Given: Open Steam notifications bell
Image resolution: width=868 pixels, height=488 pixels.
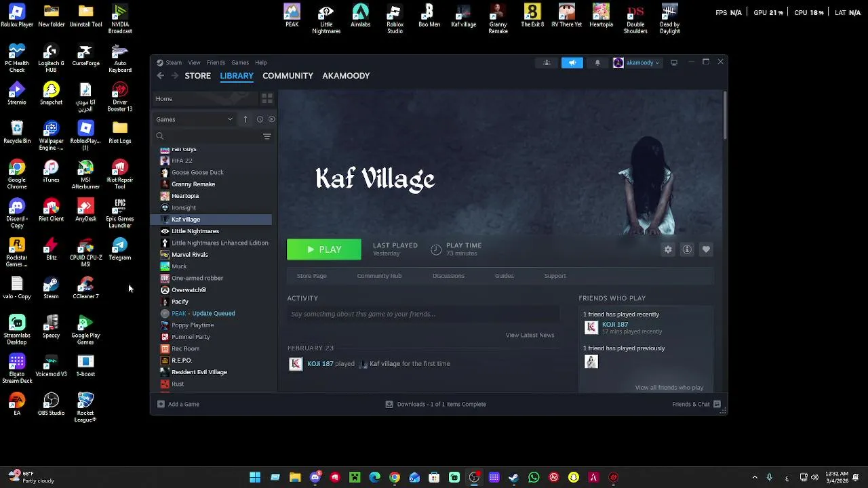Looking at the screenshot, I should [597, 62].
